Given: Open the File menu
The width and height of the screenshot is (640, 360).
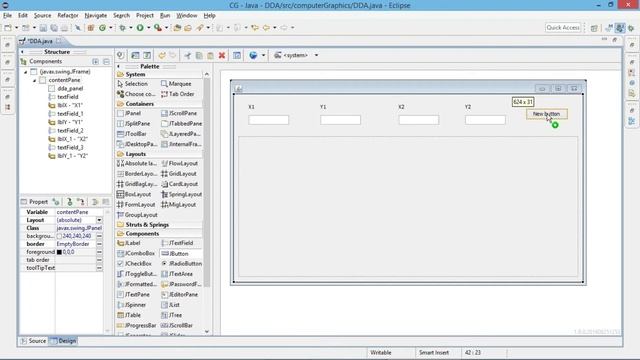Looking at the screenshot, I should [x=7, y=16].
